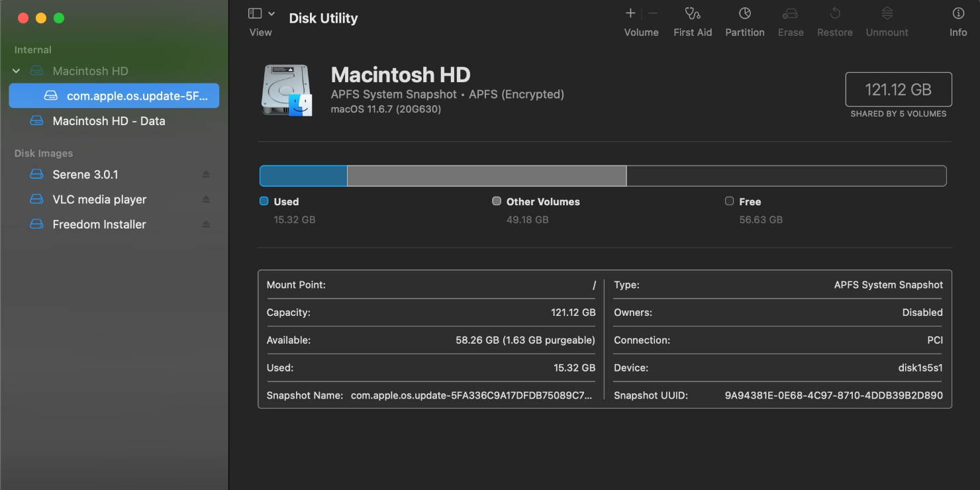Click the Capacity row in info table
This screenshot has width=980, height=490.
click(x=431, y=313)
